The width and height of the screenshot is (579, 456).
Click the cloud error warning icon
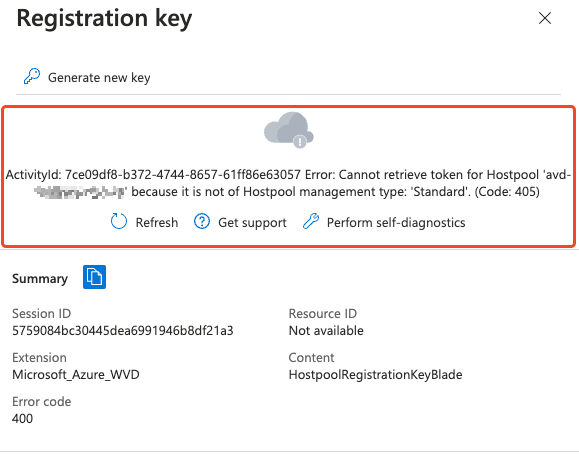(x=289, y=130)
